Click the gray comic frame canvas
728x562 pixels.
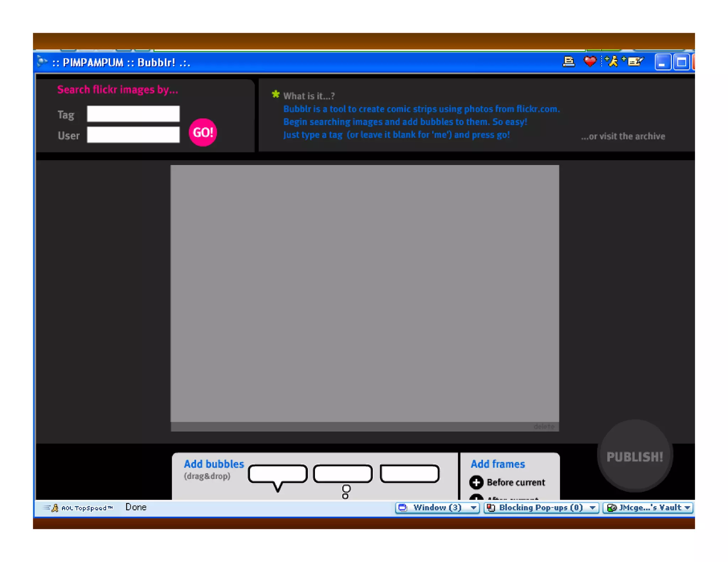tap(364, 293)
